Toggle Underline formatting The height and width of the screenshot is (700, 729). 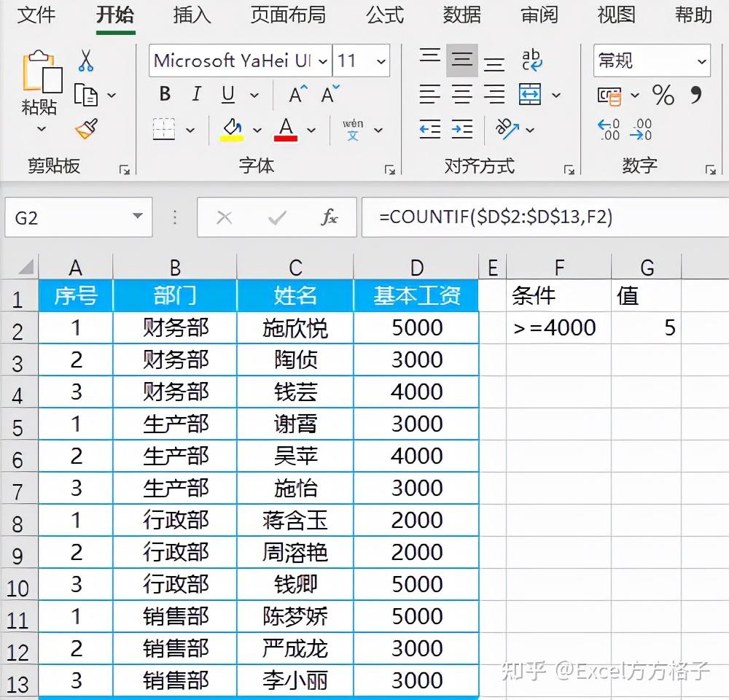227,95
